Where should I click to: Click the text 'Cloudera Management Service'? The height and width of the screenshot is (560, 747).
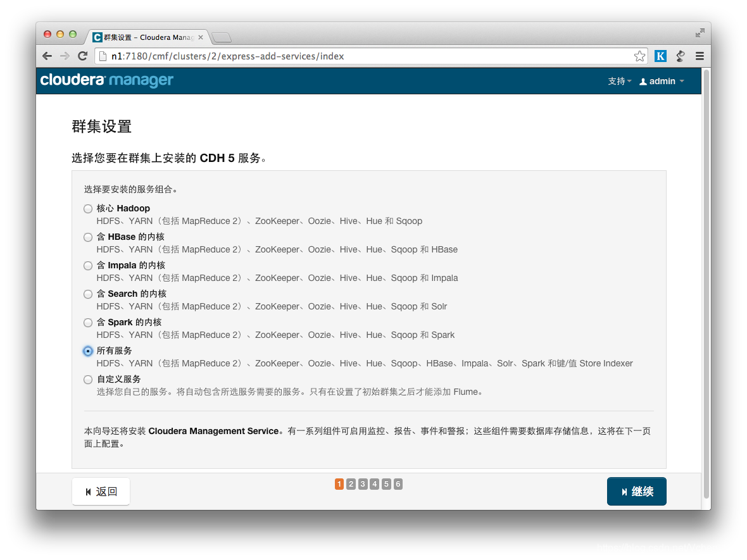[213, 431]
